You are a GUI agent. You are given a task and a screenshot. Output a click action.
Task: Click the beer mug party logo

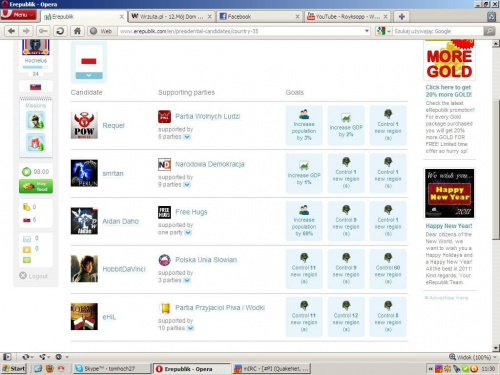pyautogui.click(x=165, y=308)
